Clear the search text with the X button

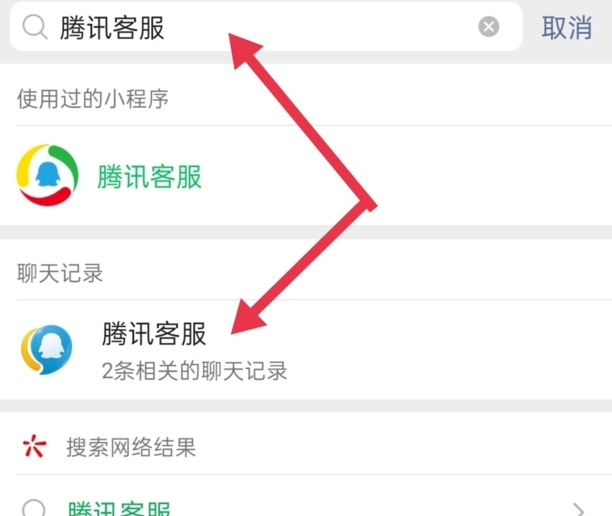pyautogui.click(x=488, y=27)
